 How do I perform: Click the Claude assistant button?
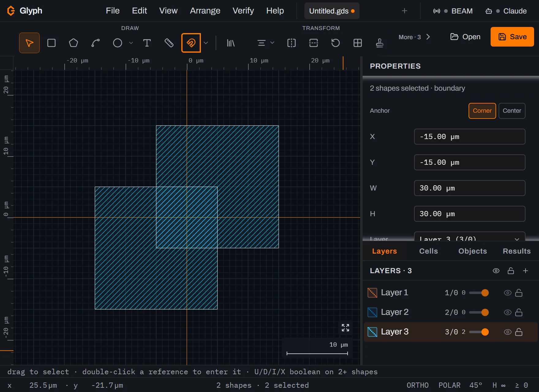coord(506,11)
